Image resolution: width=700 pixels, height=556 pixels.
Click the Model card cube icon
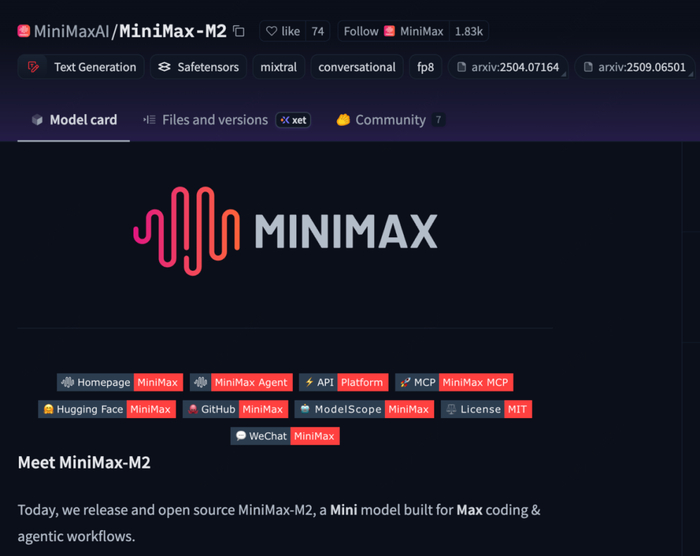point(38,120)
